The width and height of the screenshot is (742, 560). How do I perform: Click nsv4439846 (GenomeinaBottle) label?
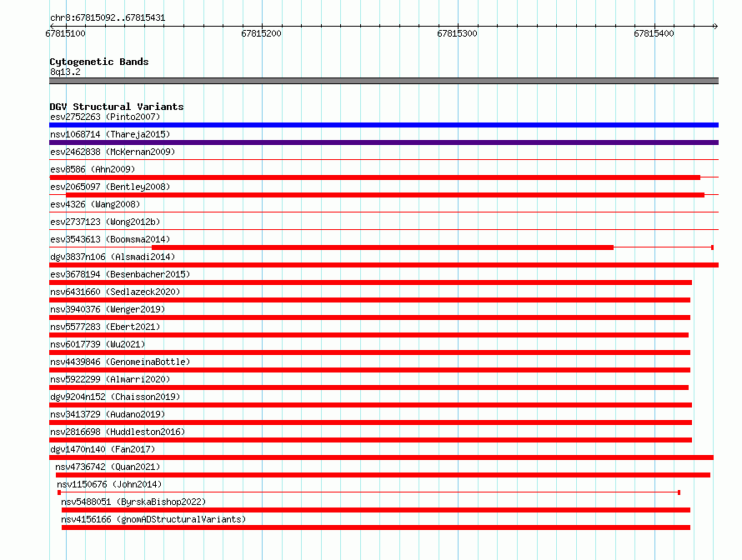pos(120,362)
